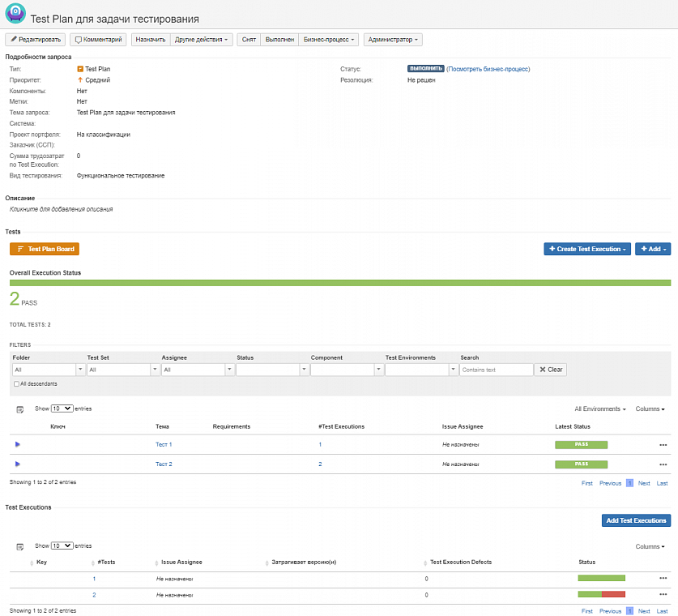Click the выполнить status lozenge

[425, 69]
